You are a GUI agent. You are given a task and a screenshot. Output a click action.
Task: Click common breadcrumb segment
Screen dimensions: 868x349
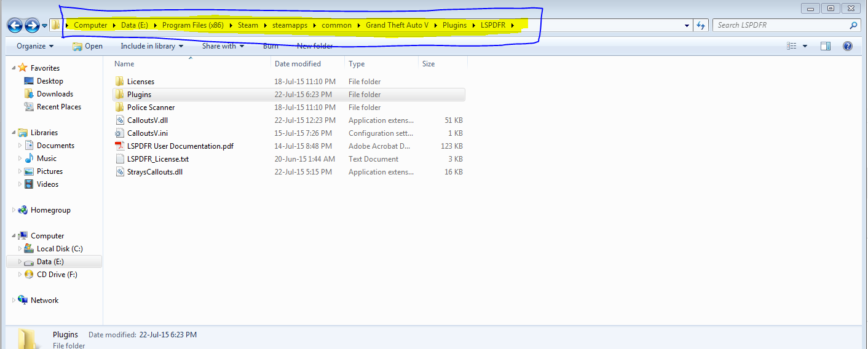click(337, 25)
